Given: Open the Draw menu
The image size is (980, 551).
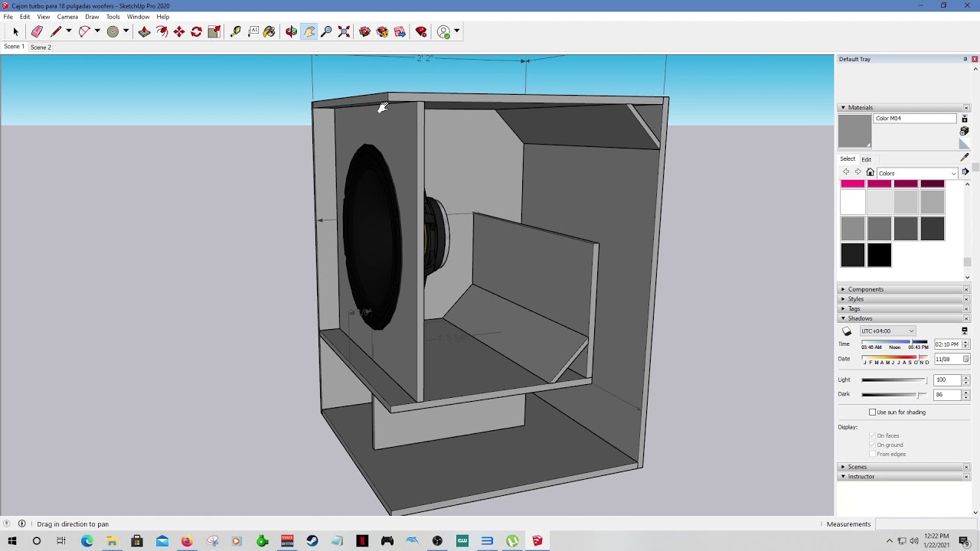Looking at the screenshot, I should (92, 17).
